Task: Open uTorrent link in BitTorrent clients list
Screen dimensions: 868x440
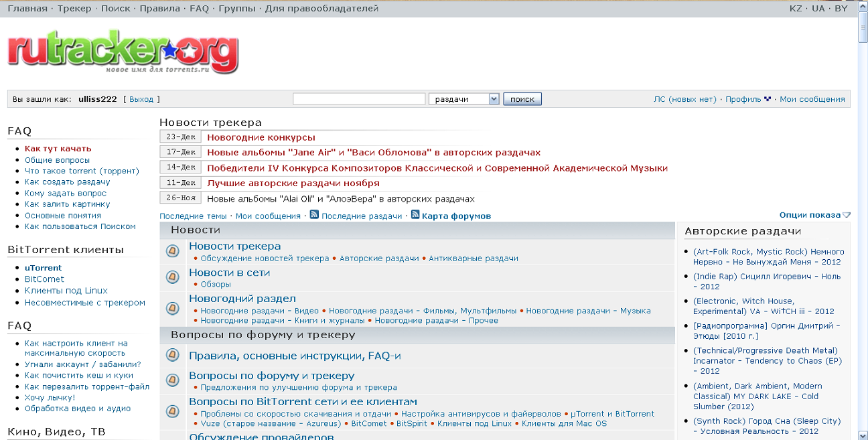Action: pos(43,268)
